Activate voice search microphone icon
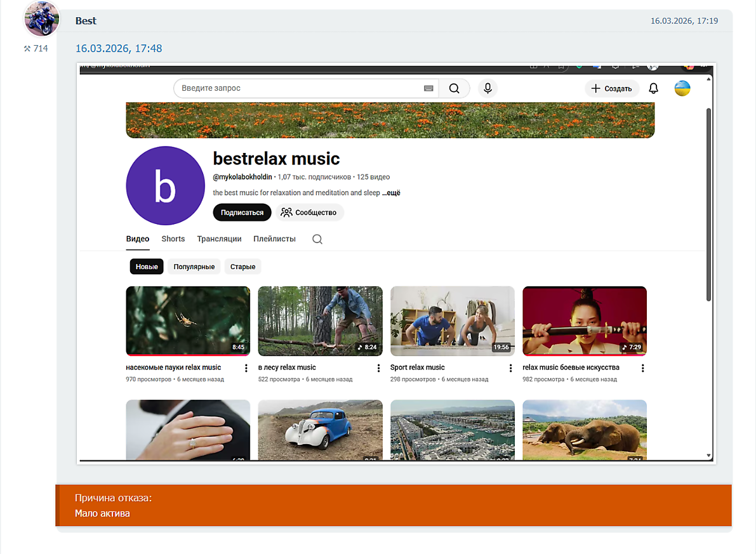Screen dimensions: 756x554 (x=487, y=89)
